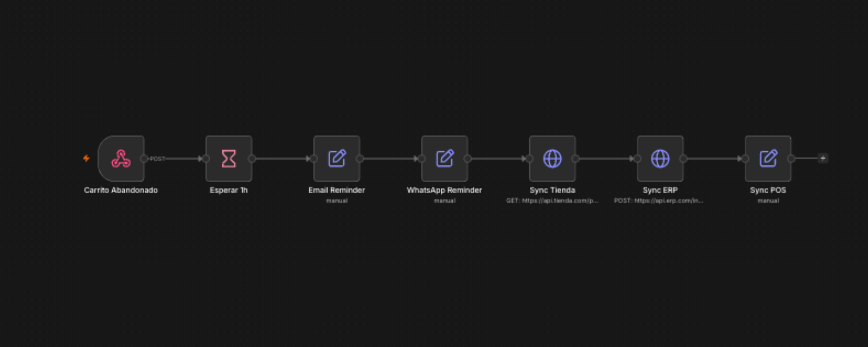Select the Sync Tienda HTTP node

click(x=552, y=159)
